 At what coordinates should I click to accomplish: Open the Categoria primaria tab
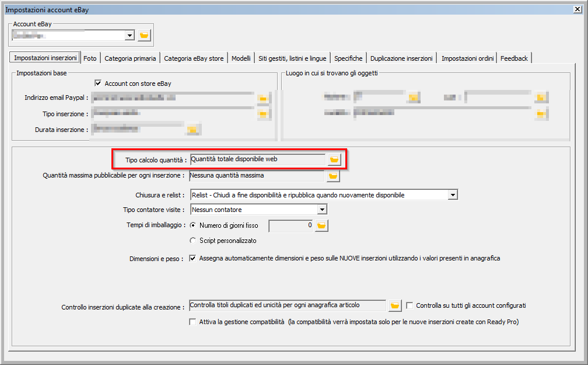[x=130, y=58]
